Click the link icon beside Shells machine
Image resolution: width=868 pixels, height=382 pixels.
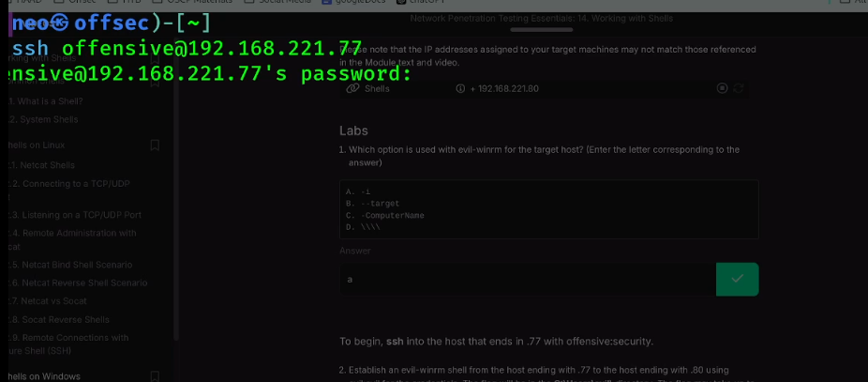coord(352,89)
